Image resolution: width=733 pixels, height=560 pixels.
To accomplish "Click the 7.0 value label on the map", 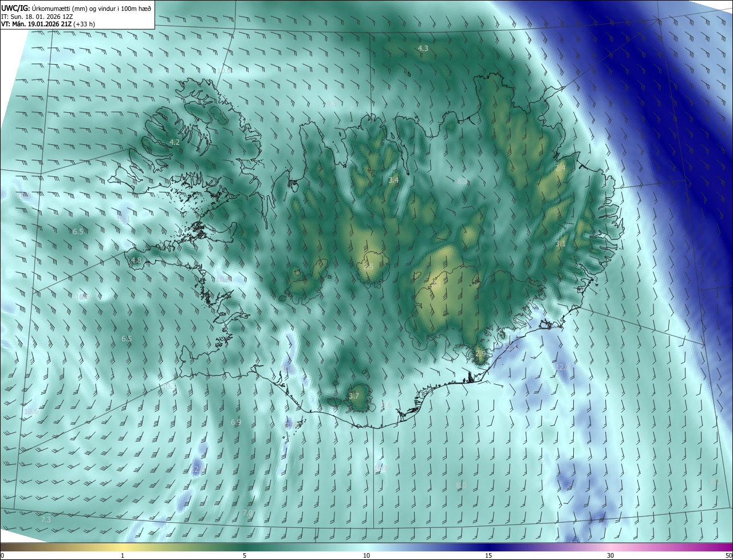I will pos(247,512).
